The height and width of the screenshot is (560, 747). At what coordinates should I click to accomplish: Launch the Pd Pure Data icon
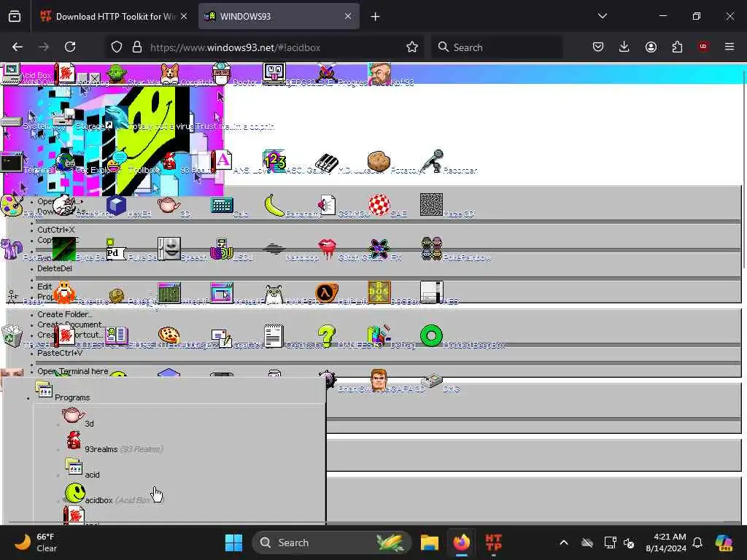click(x=116, y=249)
